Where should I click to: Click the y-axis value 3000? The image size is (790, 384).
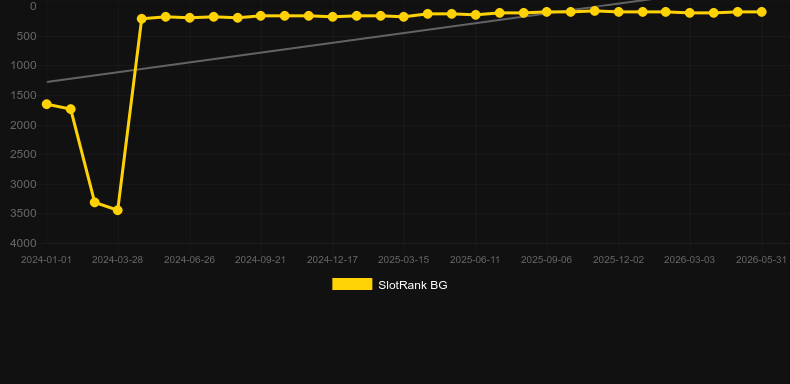(x=24, y=184)
